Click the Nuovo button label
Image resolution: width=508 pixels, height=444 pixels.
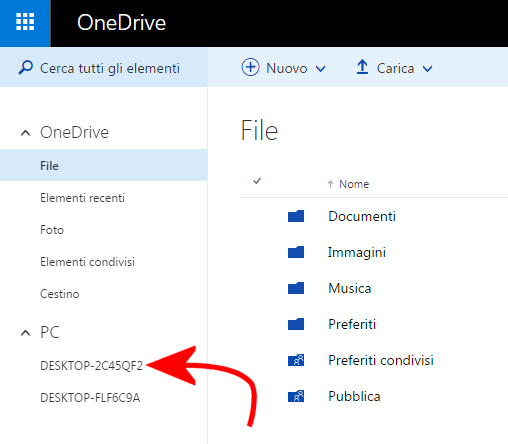[x=287, y=68]
